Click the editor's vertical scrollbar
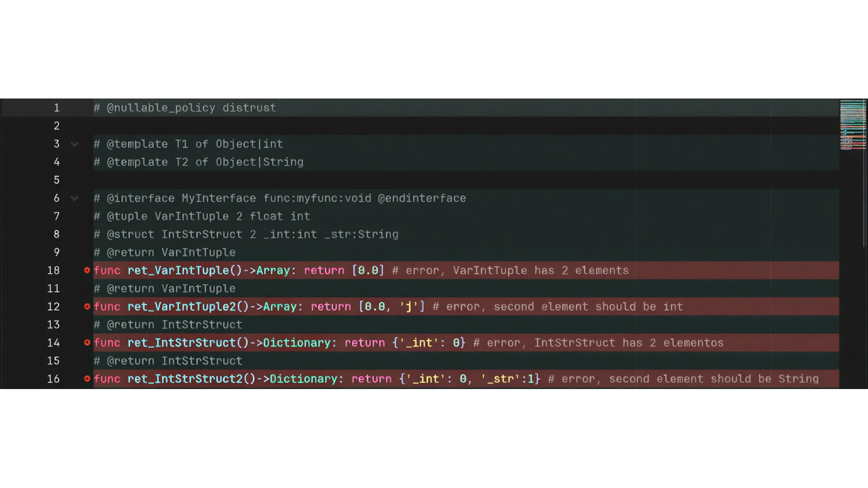The image size is (868, 488). [x=864, y=174]
